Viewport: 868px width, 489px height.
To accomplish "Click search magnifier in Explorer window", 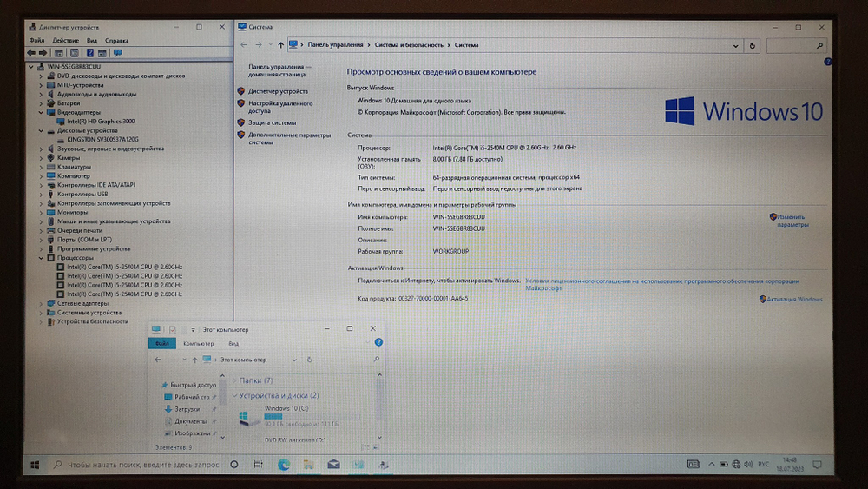I will pos(377,360).
